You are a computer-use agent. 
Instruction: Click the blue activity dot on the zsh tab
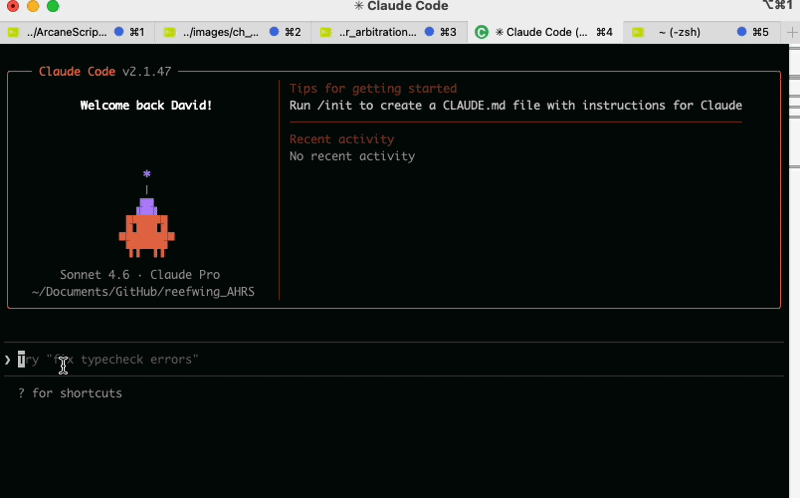(x=743, y=32)
